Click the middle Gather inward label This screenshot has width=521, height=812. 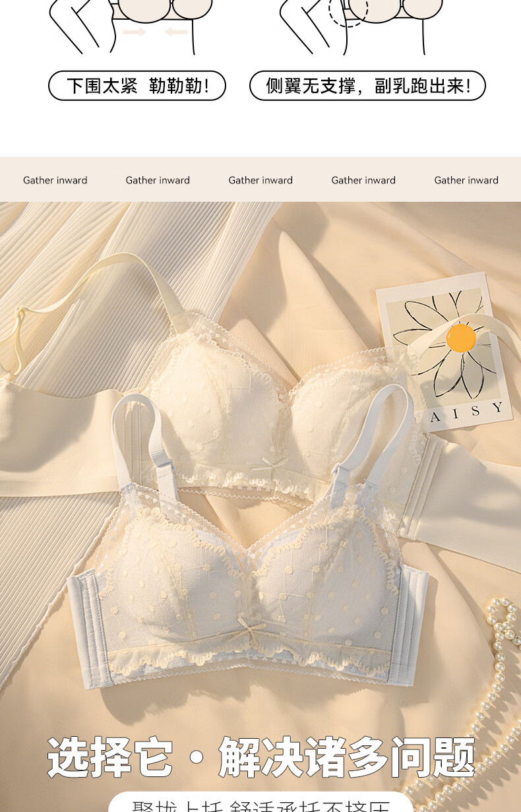260,180
